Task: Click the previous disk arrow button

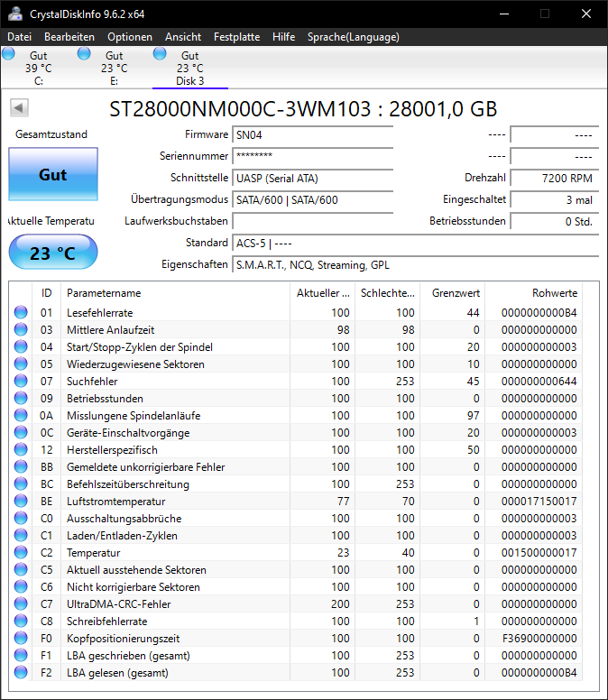Action: point(19,107)
